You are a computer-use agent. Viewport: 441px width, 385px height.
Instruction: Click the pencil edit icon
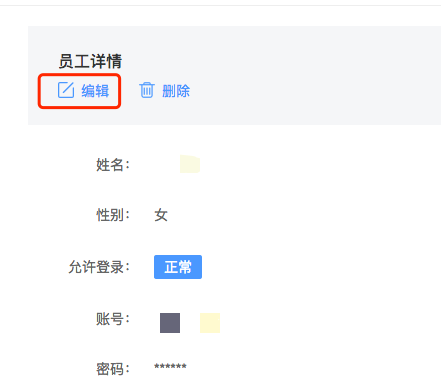point(66,90)
